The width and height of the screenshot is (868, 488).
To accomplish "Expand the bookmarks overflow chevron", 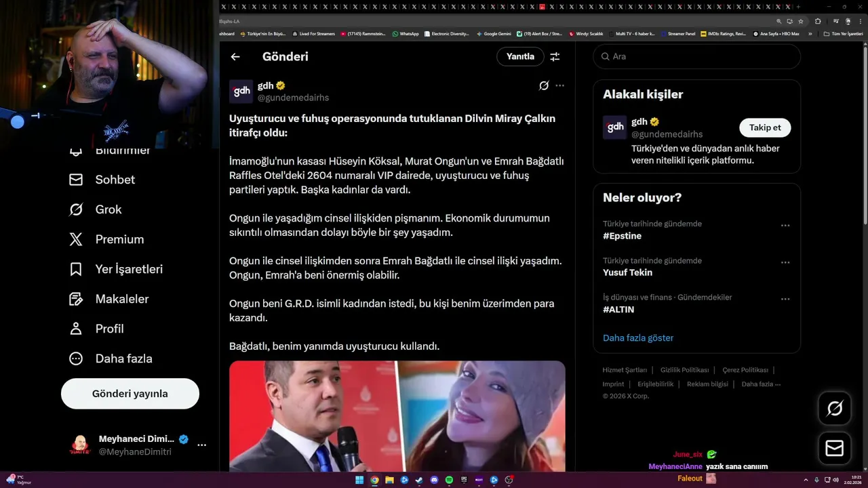I will [810, 33].
